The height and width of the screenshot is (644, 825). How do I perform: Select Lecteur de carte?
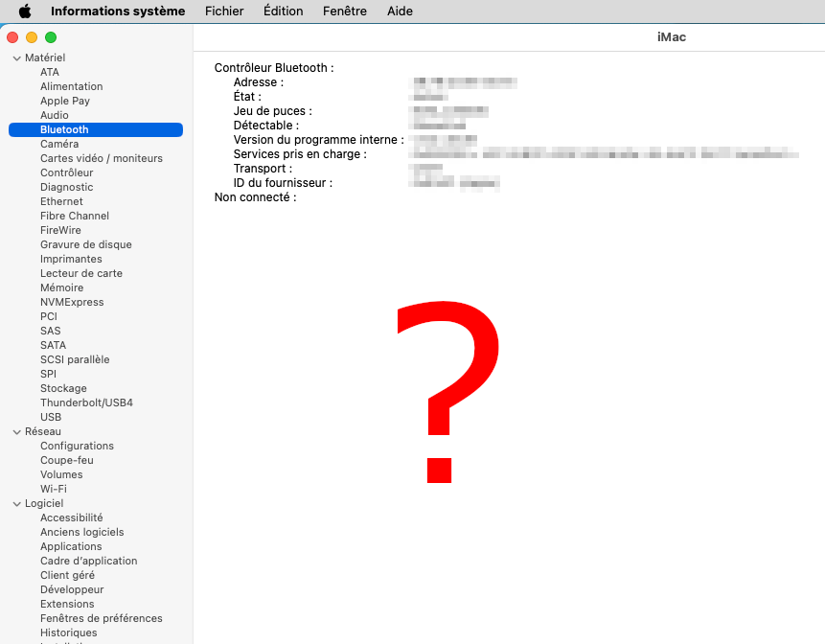(x=81, y=273)
